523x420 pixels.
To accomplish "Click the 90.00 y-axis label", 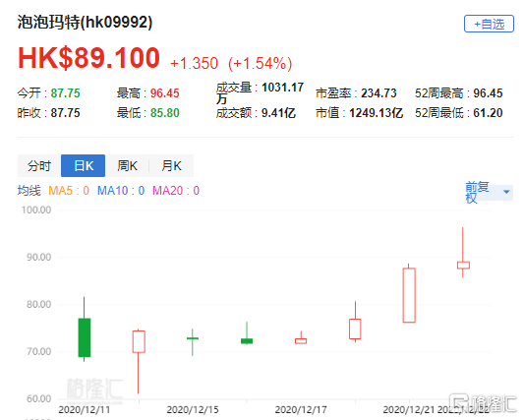I will point(38,257).
